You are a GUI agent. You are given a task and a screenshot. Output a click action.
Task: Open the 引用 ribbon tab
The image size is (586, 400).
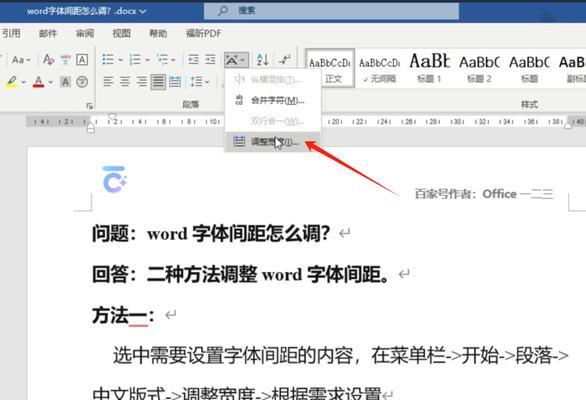pos(11,34)
